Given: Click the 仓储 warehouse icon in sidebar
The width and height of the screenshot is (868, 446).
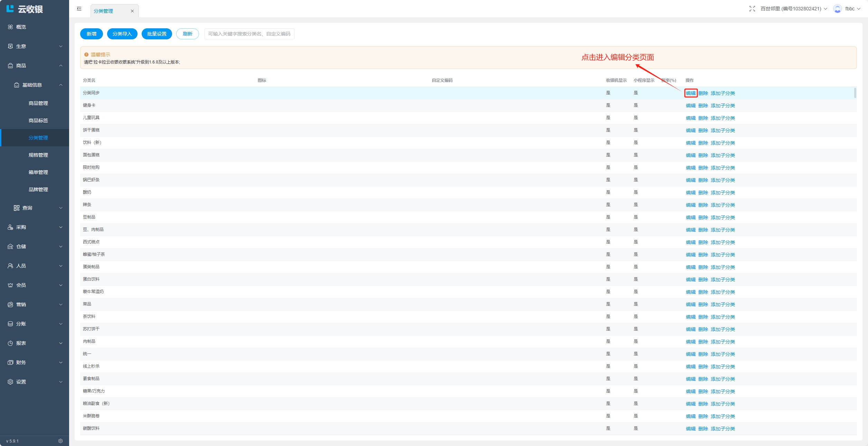Looking at the screenshot, I should click(x=10, y=246).
